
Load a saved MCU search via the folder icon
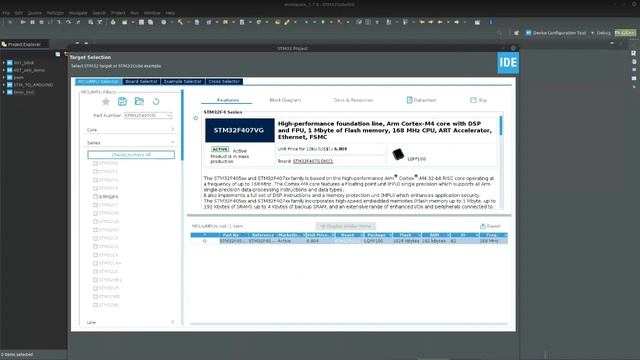coord(139,101)
